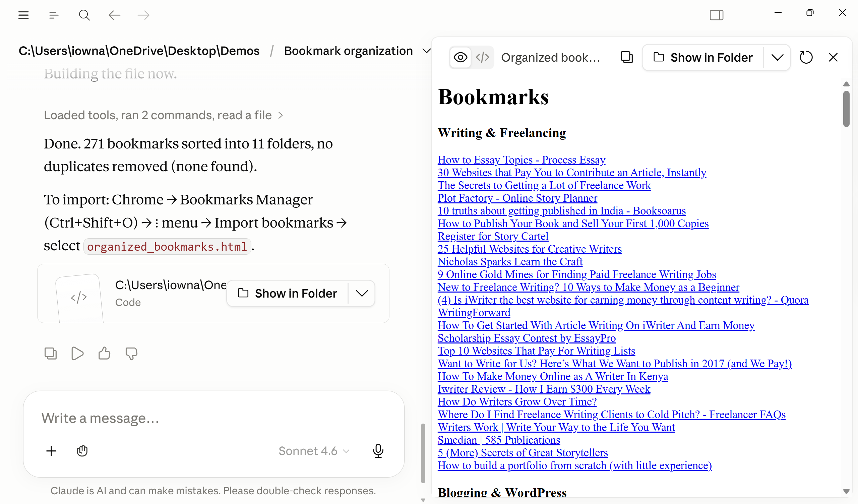Image resolution: width=858 pixels, height=504 pixels.
Task: Expand dropdown on file card button
Action: pos(362,293)
